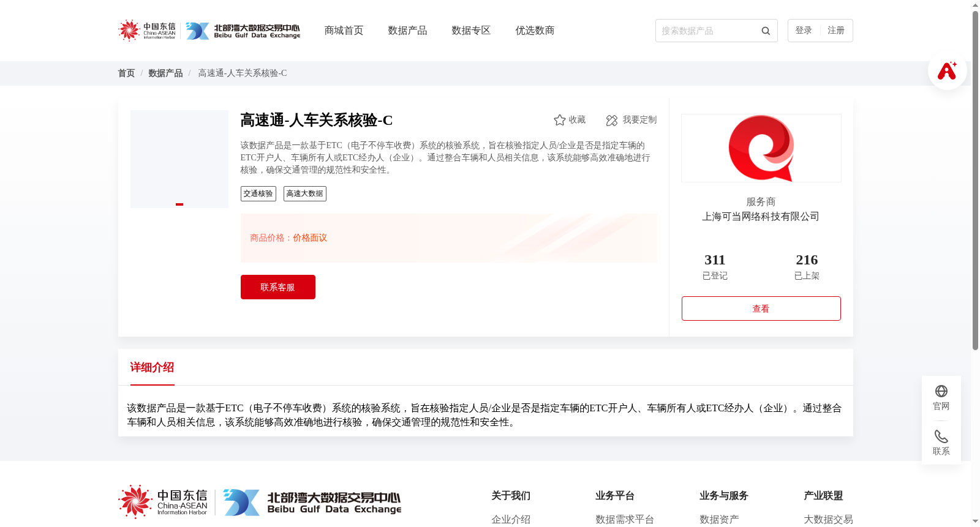Click the 登录 link
This screenshot has width=980, height=527.
coord(804,31)
